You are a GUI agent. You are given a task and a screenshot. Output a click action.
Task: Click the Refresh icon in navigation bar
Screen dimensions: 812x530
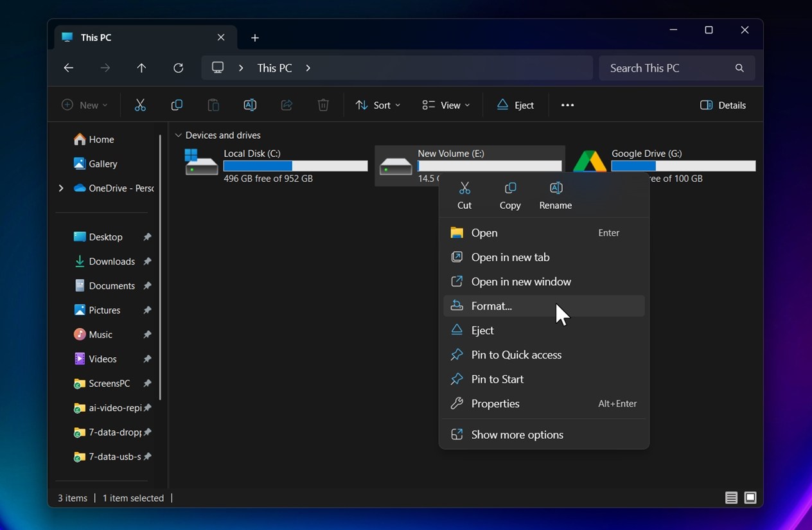coord(179,68)
